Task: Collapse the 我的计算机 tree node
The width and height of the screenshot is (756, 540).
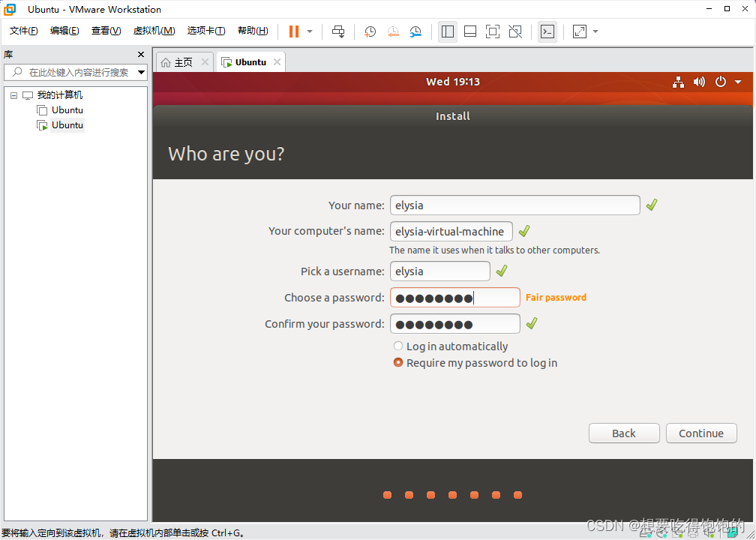Action: [x=13, y=95]
